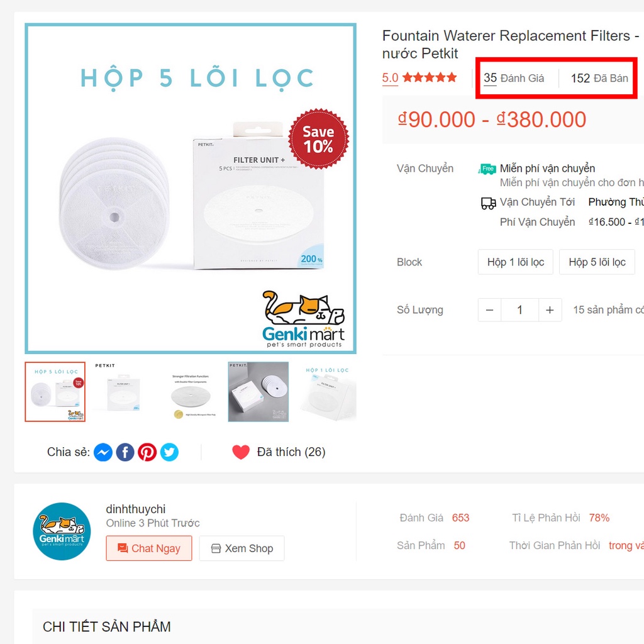Share product on Pinterest icon
Image resolution: width=644 pixels, height=644 pixels.
tap(147, 452)
